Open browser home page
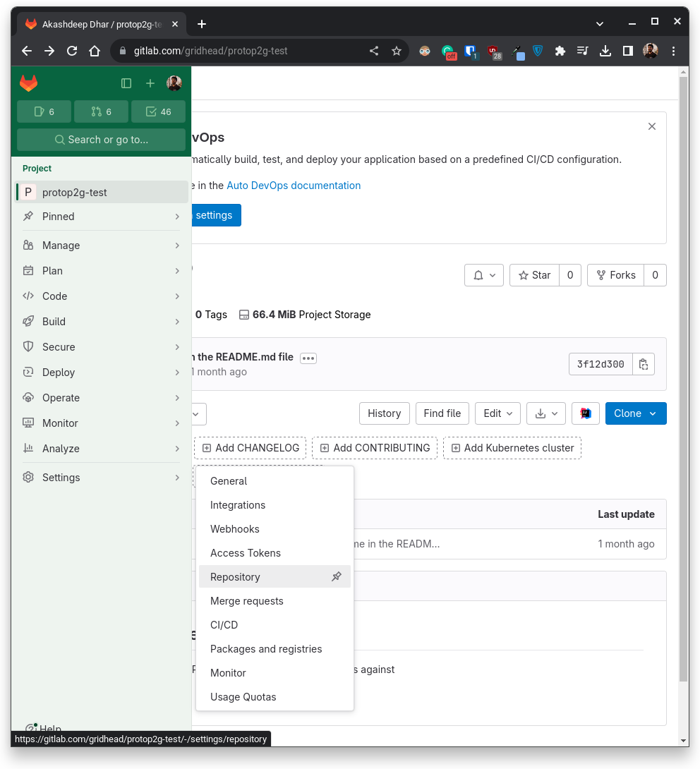This screenshot has width=700, height=769. 94,51
